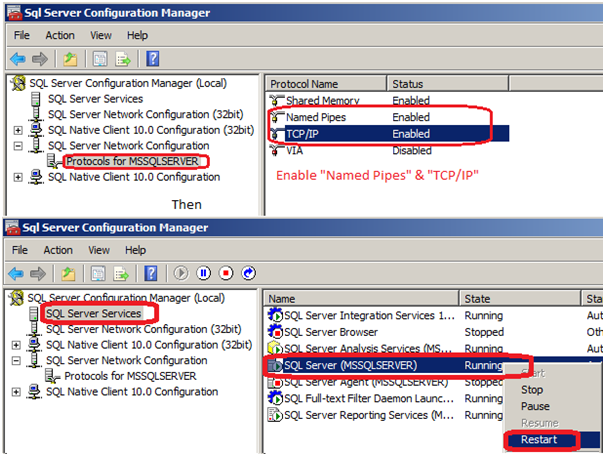Click Forward arrow in top window toolbar
The height and width of the screenshot is (456, 605).
(40, 59)
